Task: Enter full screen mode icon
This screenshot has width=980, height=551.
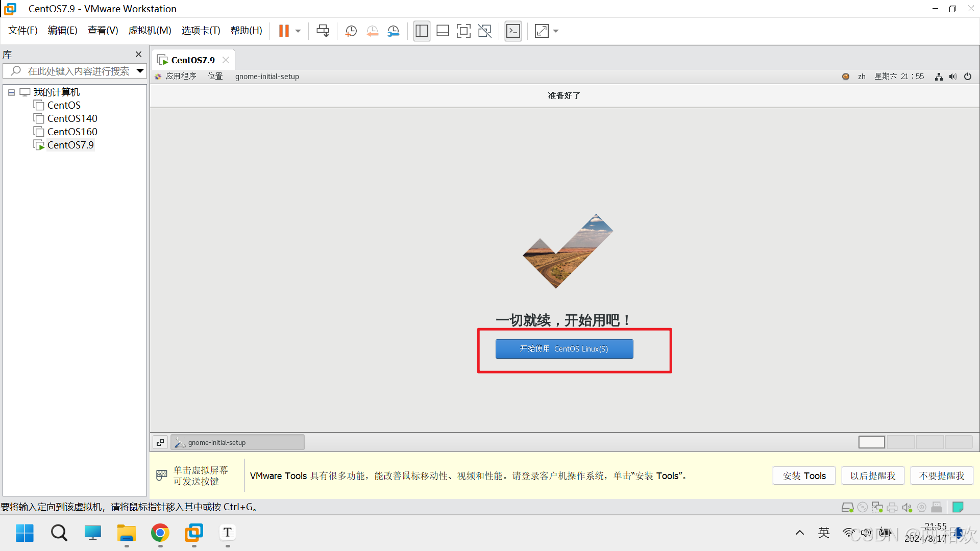Action: coord(463,31)
